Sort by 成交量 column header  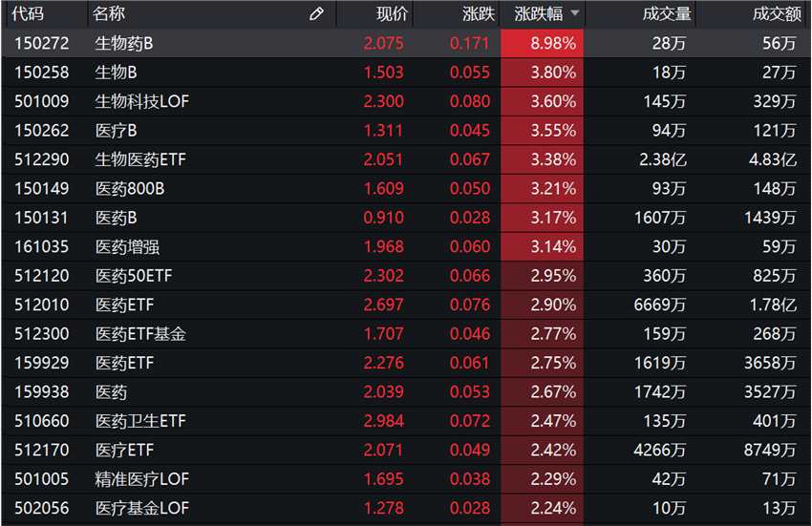pos(668,14)
